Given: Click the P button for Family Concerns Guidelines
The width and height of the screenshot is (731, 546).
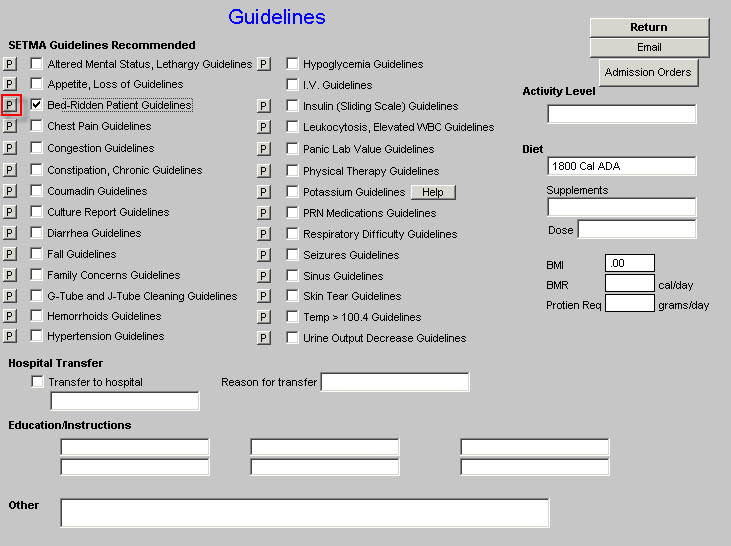Looking at the screenshot, I should click(x=9, y=275).
